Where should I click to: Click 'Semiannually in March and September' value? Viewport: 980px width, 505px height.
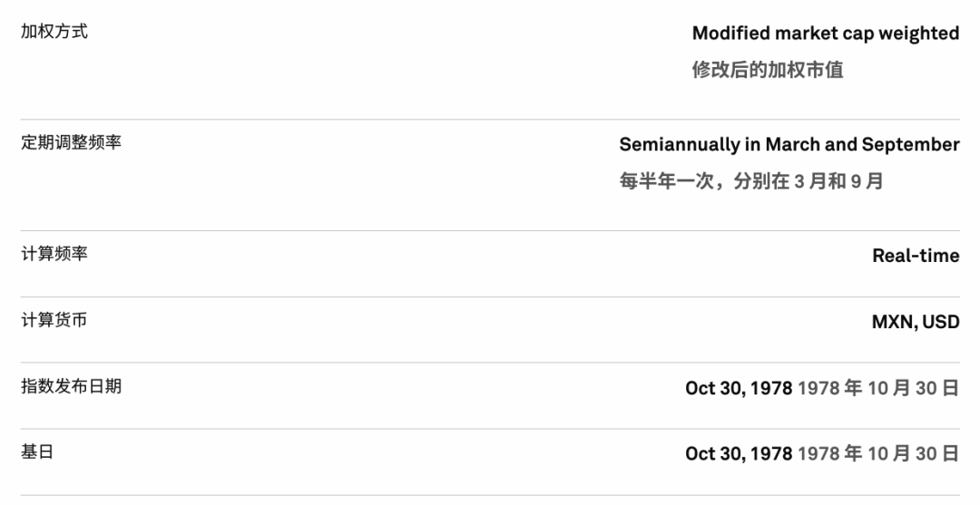click(x=789, y=145)
